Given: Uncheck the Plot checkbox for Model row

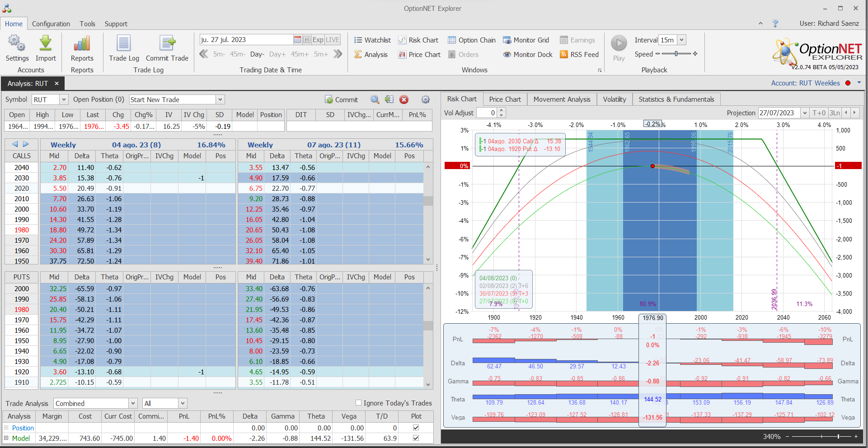Looking at the screenshot, I should point(416,438).
